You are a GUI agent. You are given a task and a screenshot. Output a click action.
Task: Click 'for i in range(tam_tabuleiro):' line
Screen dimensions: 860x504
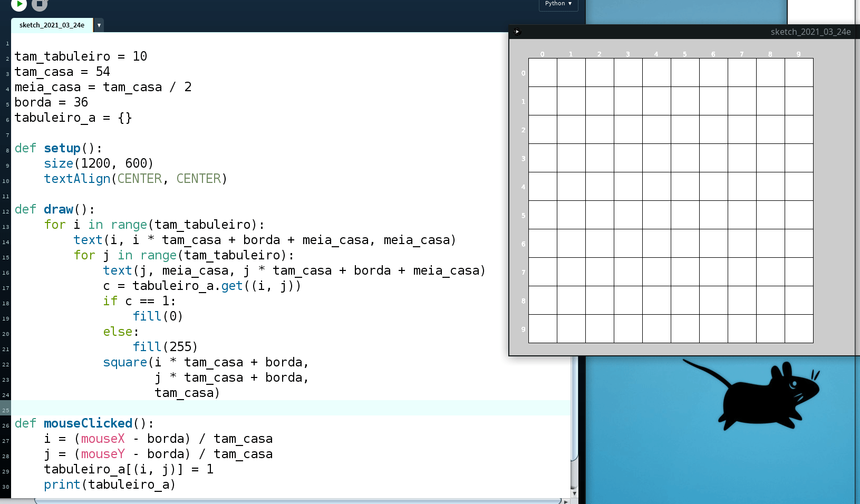154,225
